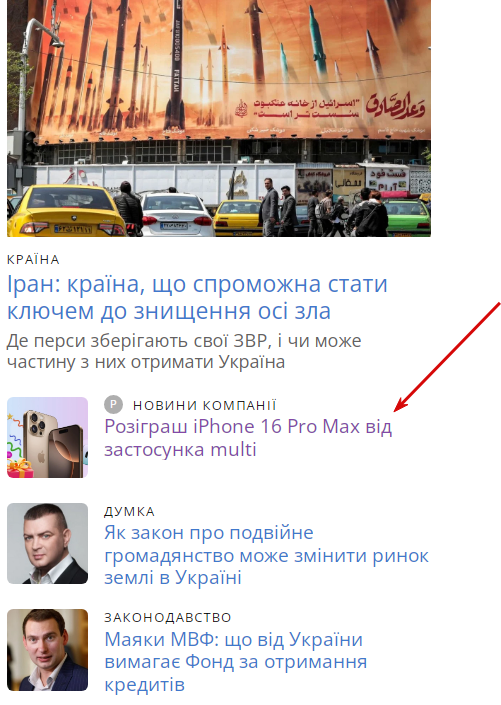The image size is (501, 705).
Task: Click the gray "P" partner badge icon
Action: point(113,405)
